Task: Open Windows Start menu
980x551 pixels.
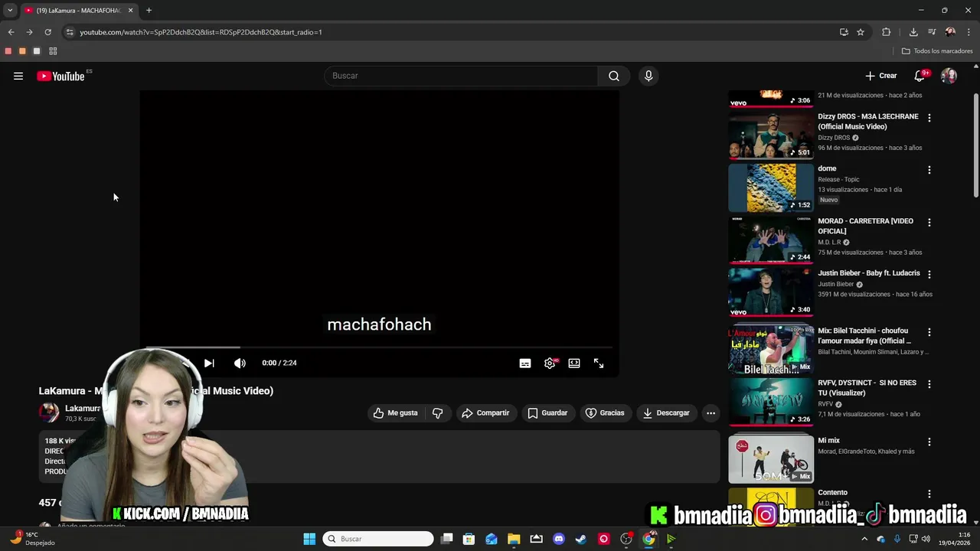Action: coord(309,539)
